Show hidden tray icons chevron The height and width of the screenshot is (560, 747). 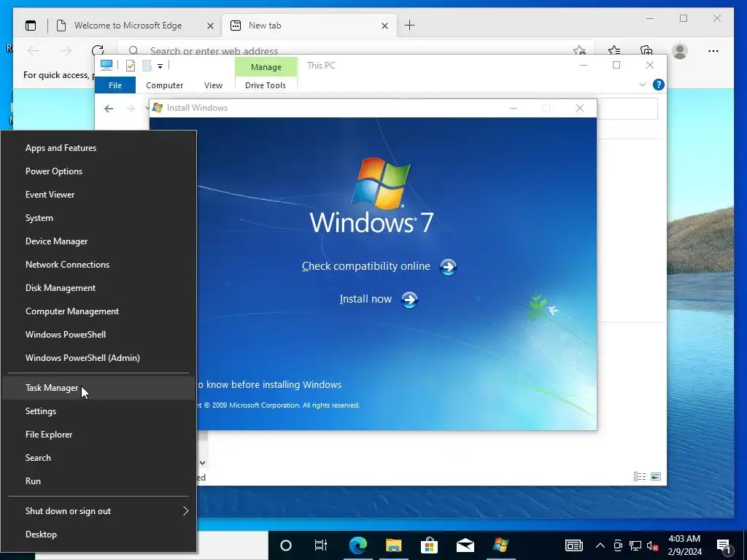pyautogui.click(x=600, y=545)
